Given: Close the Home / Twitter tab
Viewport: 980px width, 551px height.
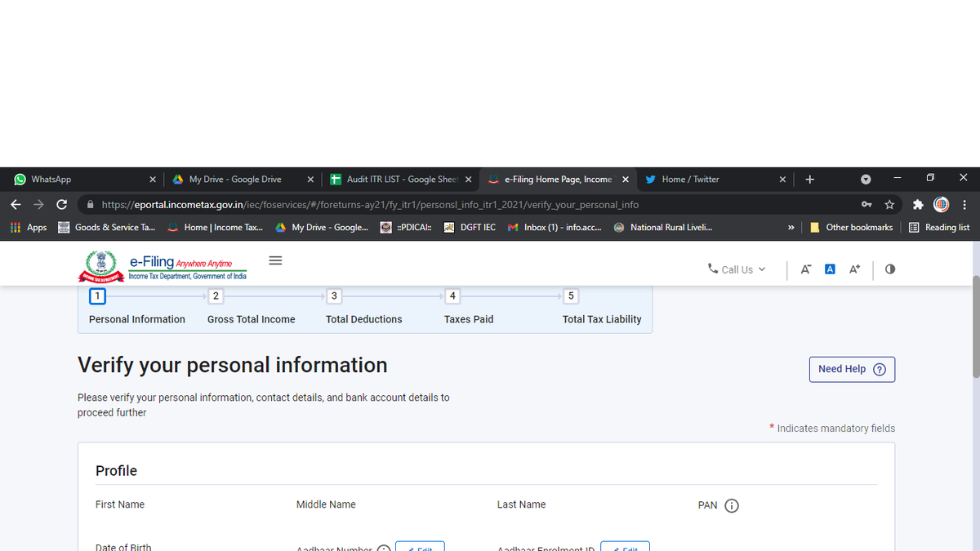Looking at the screenshot, I should (782, 180).
